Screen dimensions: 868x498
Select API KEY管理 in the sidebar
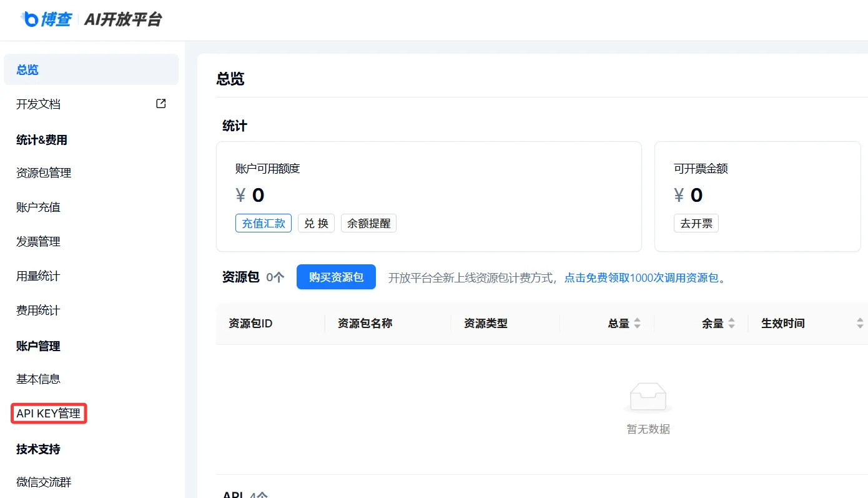point(49,412)
